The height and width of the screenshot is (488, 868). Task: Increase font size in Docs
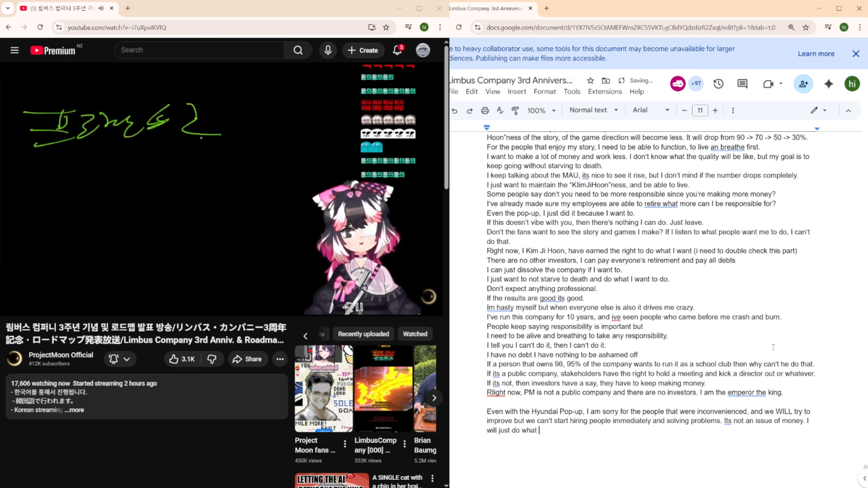tap(715, 110)
